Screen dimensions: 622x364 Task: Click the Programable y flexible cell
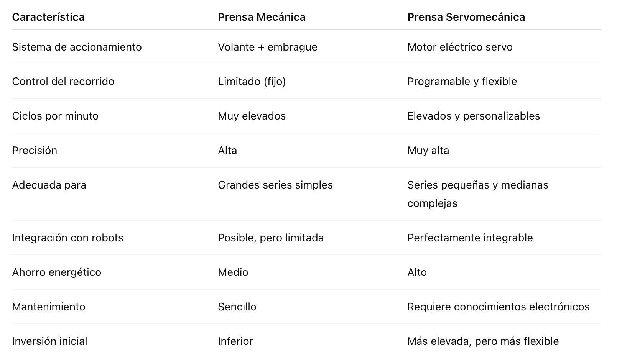coord(462,82)
